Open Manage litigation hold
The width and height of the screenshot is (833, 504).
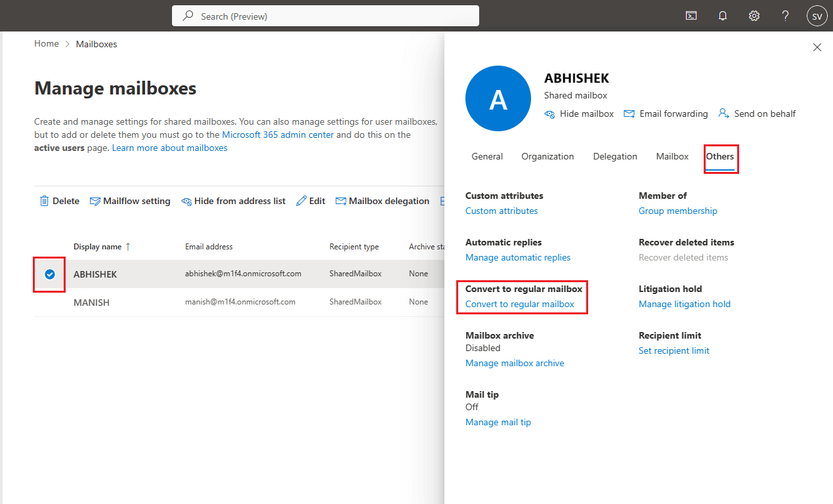click(x=685, y=304)
